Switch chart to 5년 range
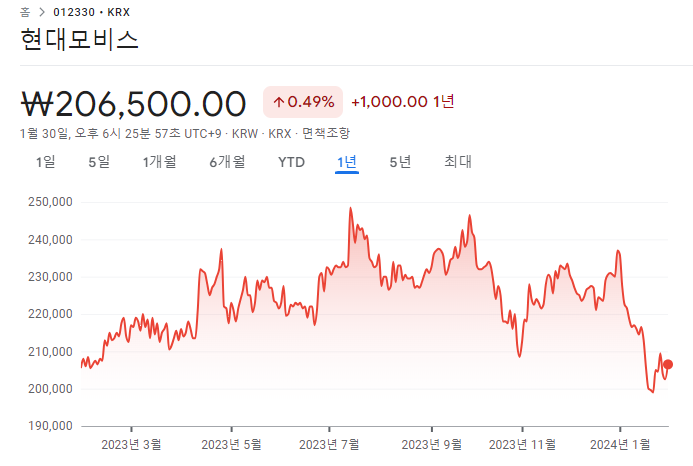 point(400,162)
